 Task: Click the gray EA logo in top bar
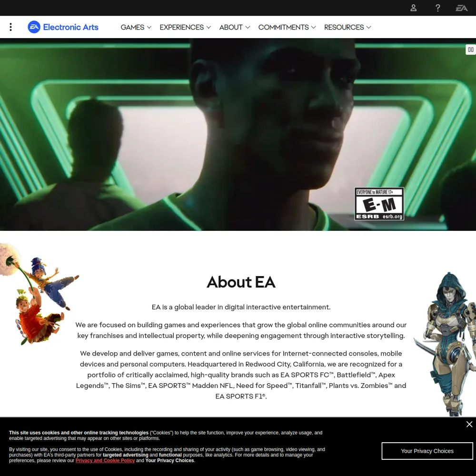pos(461,8)
